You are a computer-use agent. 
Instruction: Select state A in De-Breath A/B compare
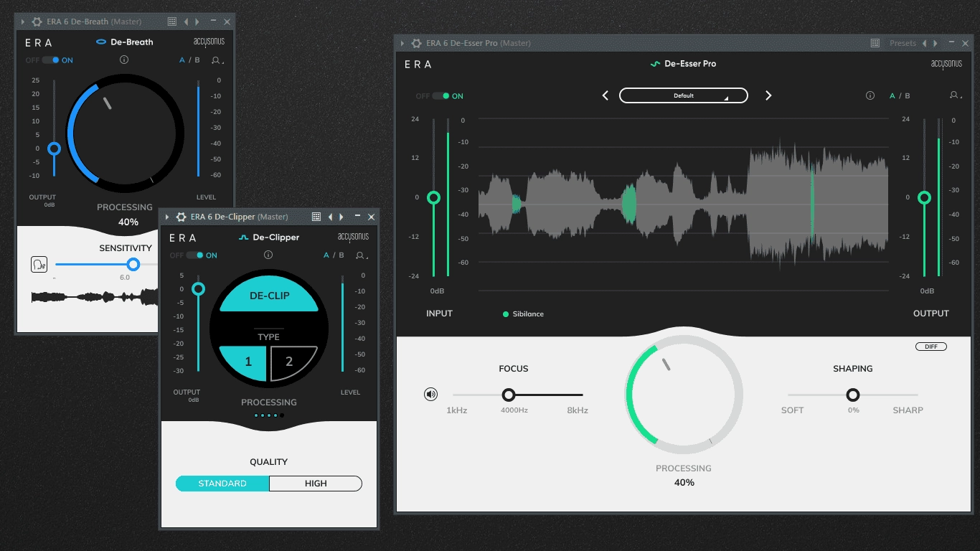(182, 60)
